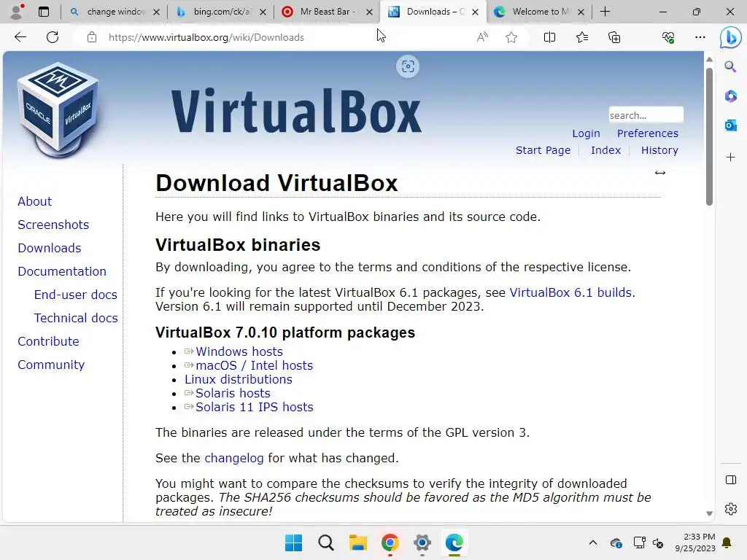
Task: Go to Start Page link
Action: pos(543,150)
